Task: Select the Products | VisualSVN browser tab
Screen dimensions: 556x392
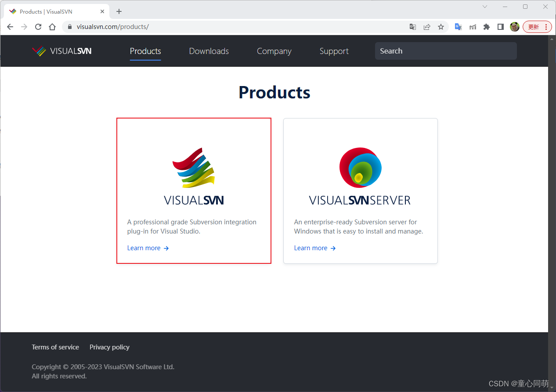Action: 56,11
